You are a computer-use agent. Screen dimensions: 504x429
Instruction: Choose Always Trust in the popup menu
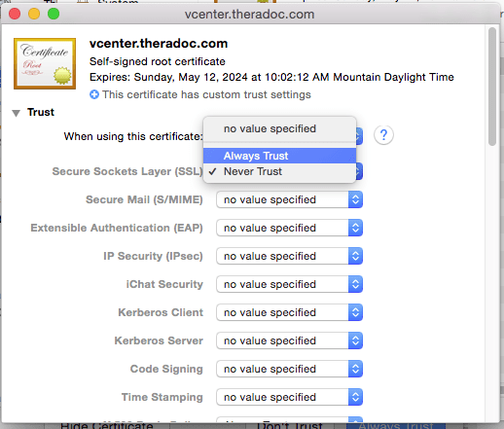[279, 156]
